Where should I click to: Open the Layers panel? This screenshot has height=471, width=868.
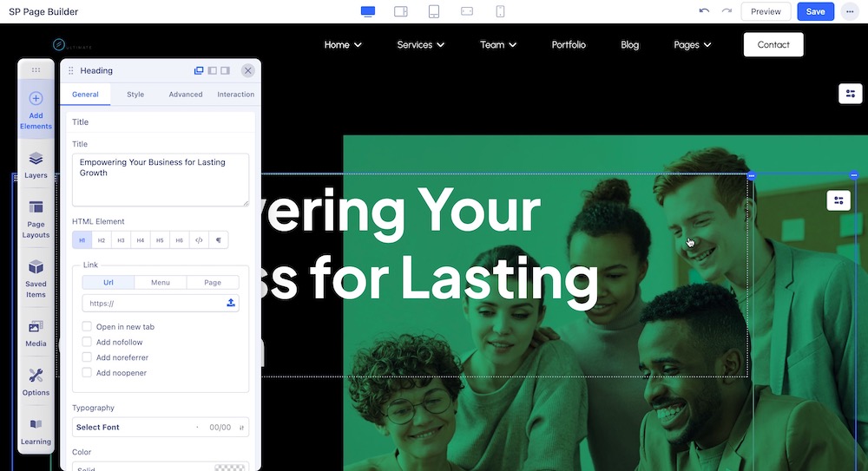click(x=36, y=165)
